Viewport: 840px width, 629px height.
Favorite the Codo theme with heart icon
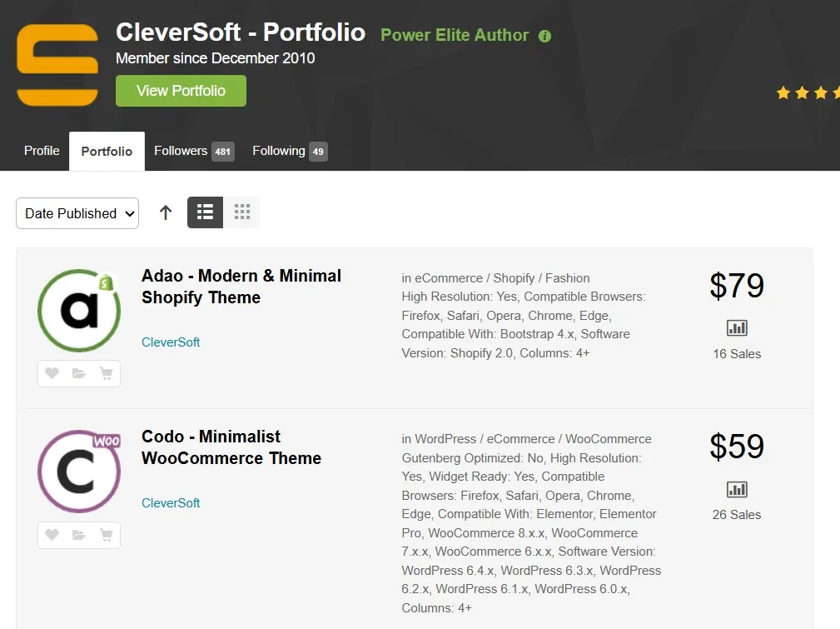click(x=52, y=535)
